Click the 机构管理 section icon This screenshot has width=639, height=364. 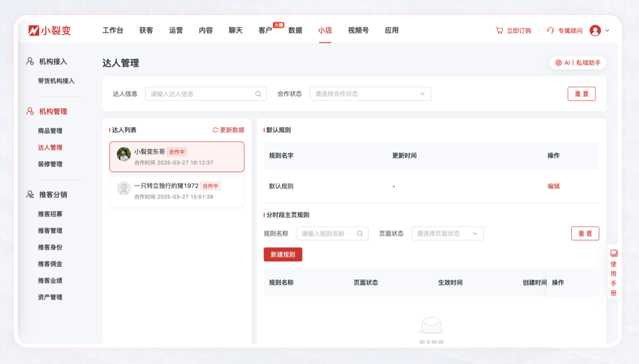[x=28, y=111]
